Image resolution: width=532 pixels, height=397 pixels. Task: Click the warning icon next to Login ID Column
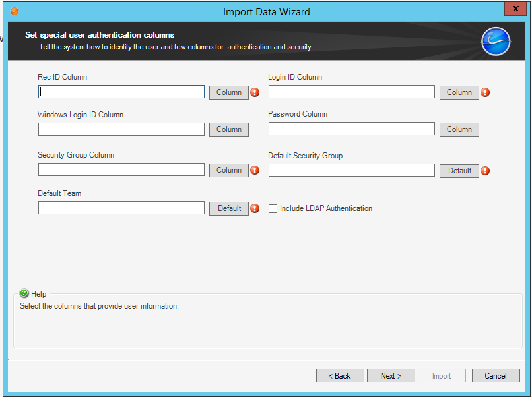click(x=485, y=92)
